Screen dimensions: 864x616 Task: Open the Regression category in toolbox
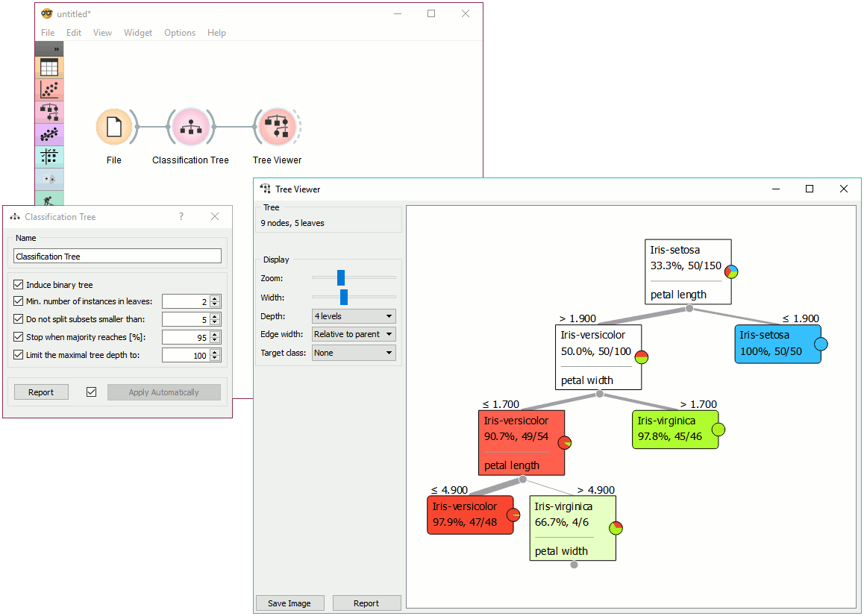(x=49, y=134)
